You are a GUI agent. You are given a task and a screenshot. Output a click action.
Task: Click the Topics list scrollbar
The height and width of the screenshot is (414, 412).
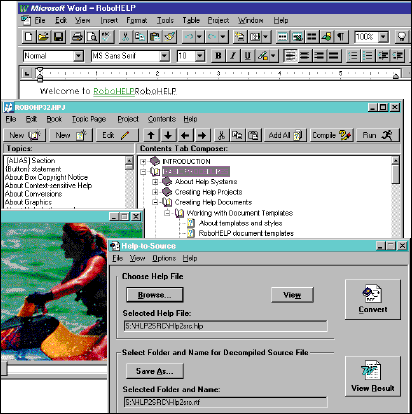[x=129, y=182]
